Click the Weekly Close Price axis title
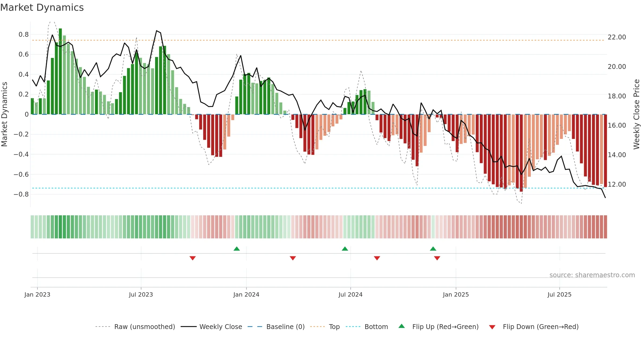The height and width of the screenshot is (362, 644). 636,114
